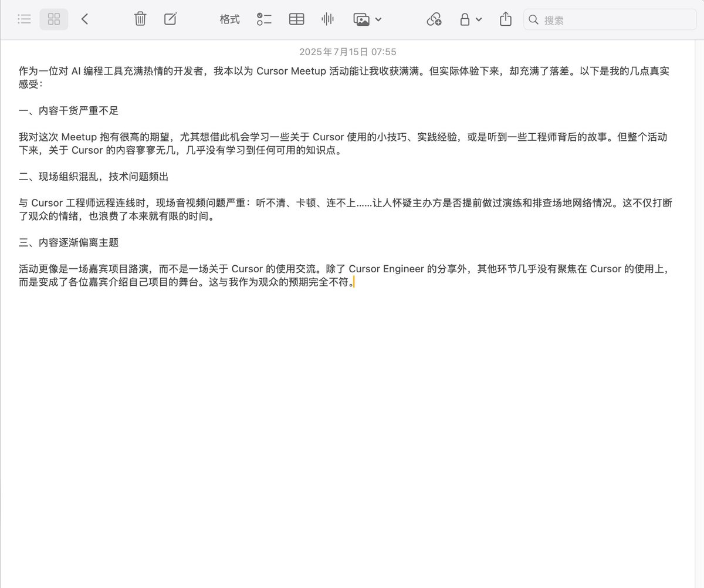
Task: Insert a table
Action: point(297,19)
